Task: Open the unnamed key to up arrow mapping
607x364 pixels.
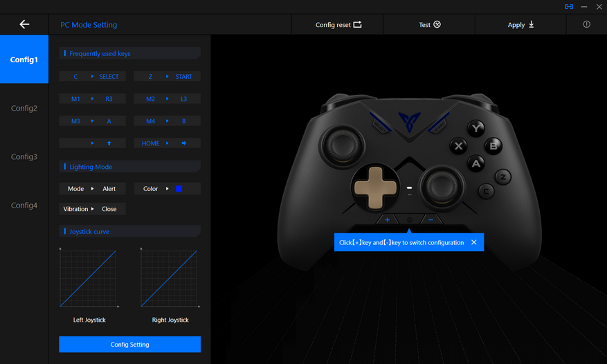Action: (92, 143)
